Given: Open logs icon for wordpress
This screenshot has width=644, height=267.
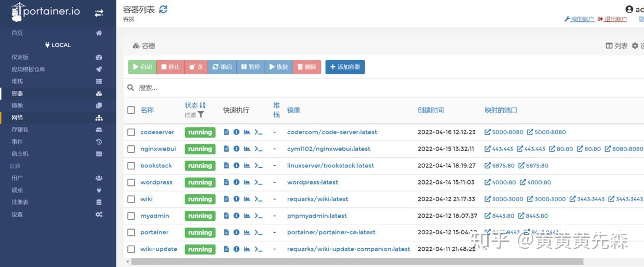Looking at the screenshot, I should pos(226,182).
